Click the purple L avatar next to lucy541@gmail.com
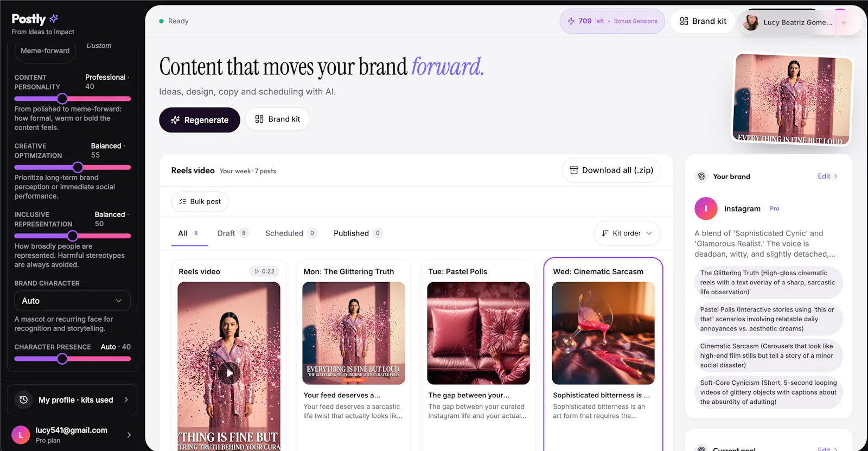This screenshot has height=451, width=868. [21, 435]
